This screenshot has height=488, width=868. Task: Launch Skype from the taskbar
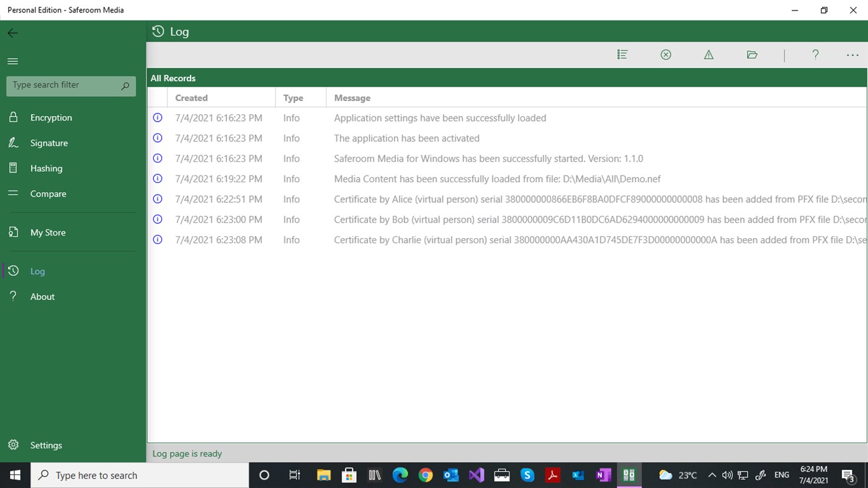[x=527, y=475]
